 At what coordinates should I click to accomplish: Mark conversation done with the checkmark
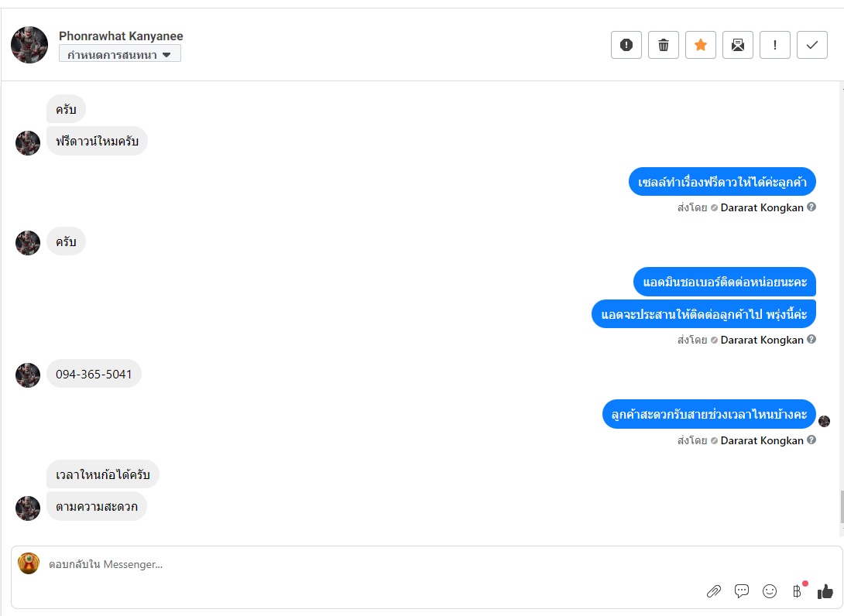(812, 45)
